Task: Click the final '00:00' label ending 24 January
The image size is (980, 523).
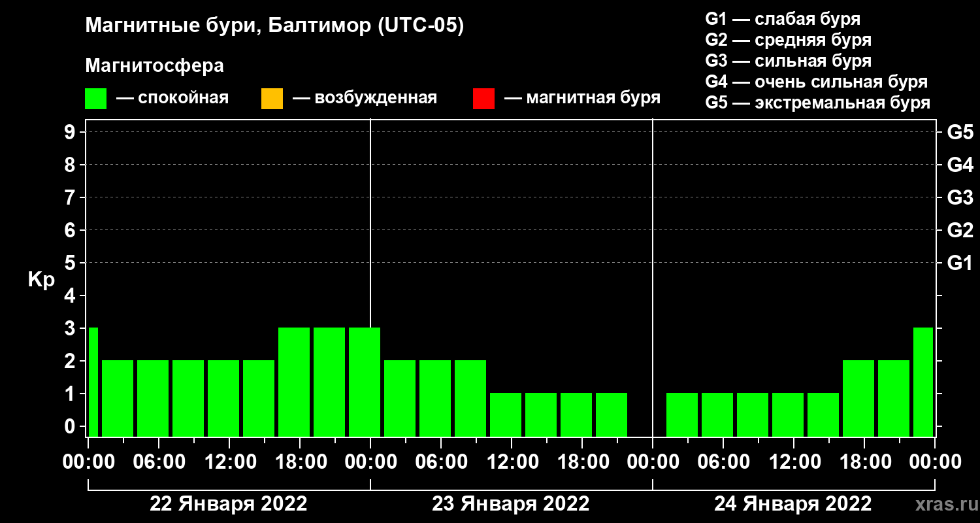Action: click(935, 462)
